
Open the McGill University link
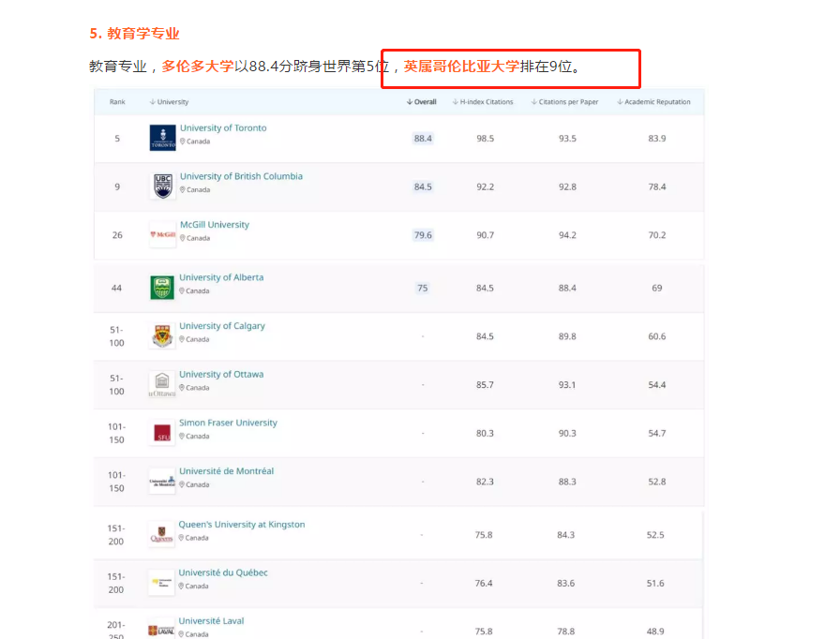215,225
